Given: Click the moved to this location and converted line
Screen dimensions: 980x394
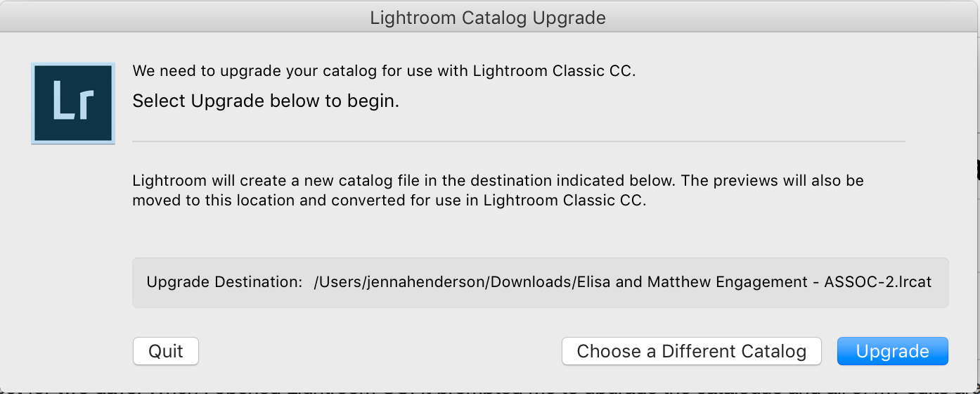Looking at the screenshot, I should tap(388, 200).
